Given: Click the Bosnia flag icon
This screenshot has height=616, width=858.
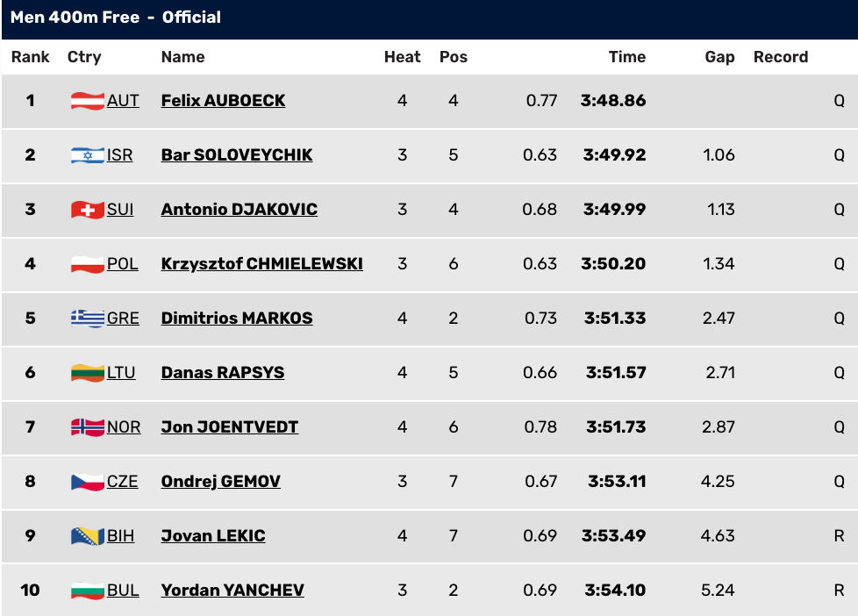Looking at the screenshot, I should coord(88,536).
